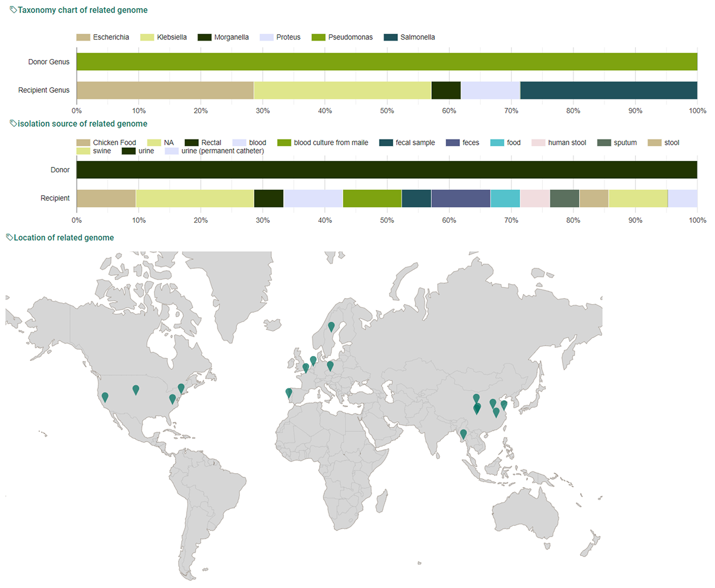Toggle swine legend entry
Screen dimensions: 715x588
(94, 151)
